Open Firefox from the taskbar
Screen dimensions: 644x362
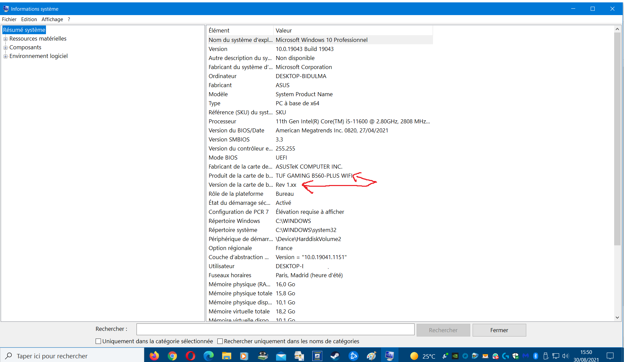click(154, 356)
